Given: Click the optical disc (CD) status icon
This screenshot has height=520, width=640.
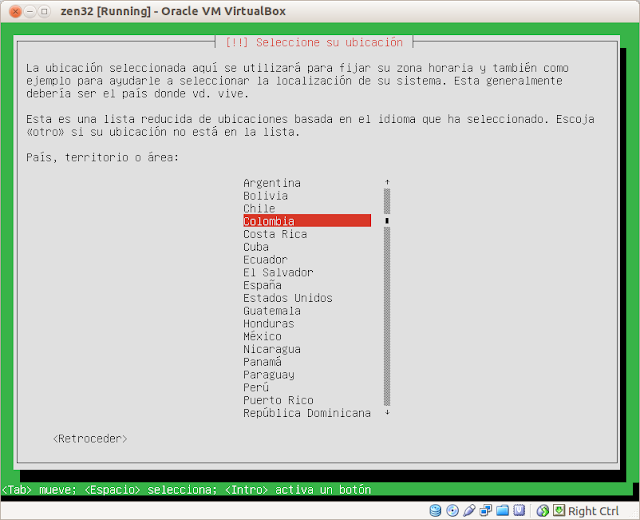Looking at the screenshot, I should [452, 510].
